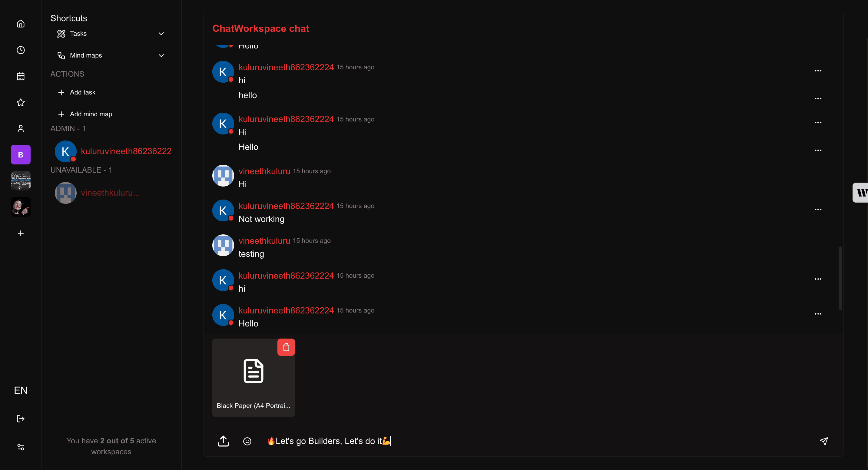868x470 pixels.
Task: Open the add workspace plus menu
Action: pyautogui.click(x=21, y=233)
